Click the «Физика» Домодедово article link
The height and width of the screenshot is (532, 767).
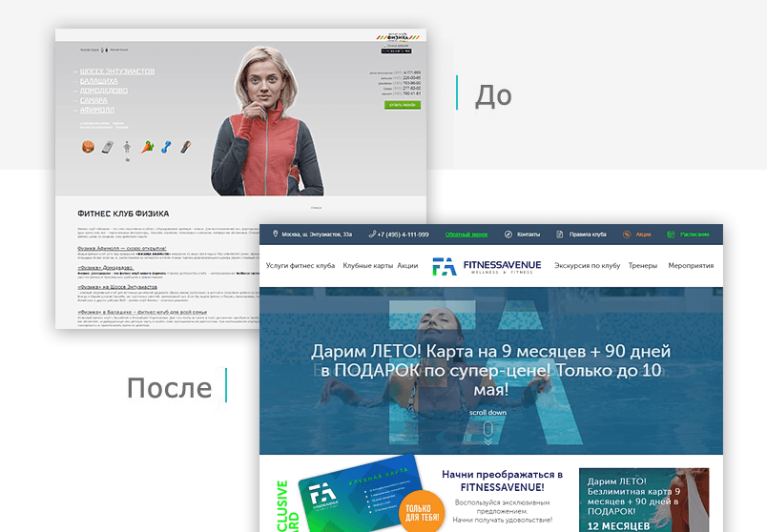(x=105, y=268)
